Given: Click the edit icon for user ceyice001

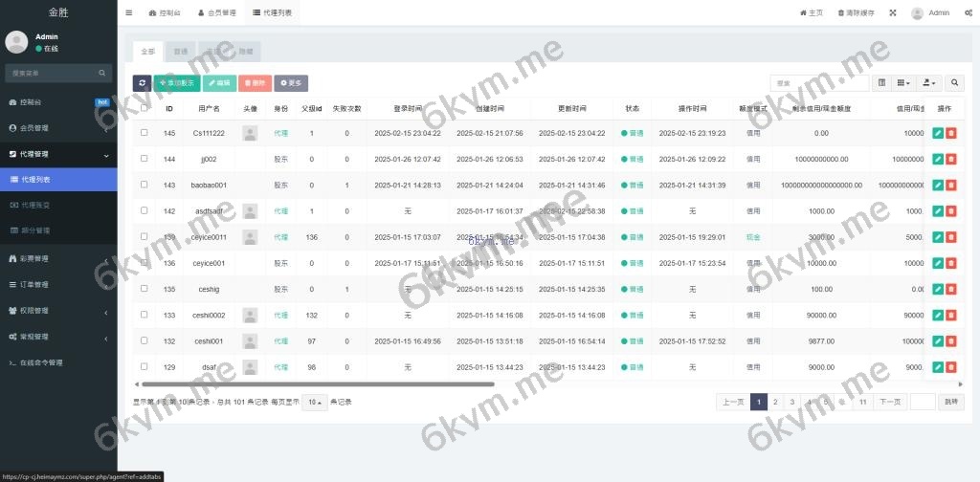Looking at the screenshot, I should tap(938, 264).
